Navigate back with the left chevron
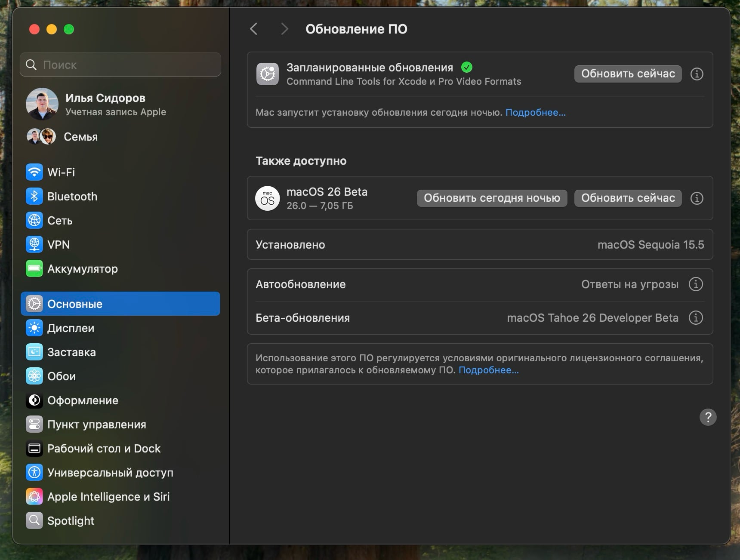This screenshot has width=740, height=560. tap(254, 29)
